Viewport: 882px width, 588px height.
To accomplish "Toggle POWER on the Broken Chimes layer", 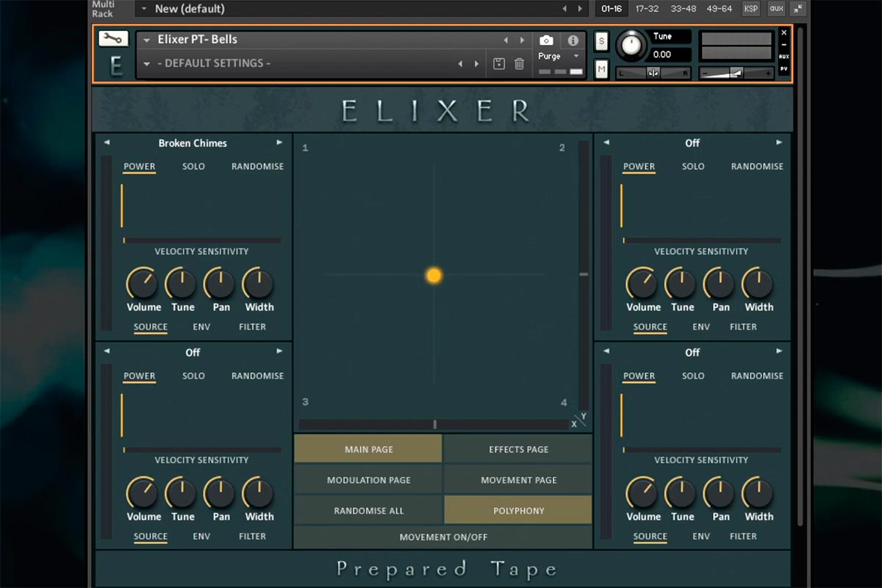I will (x=140, y=167).
